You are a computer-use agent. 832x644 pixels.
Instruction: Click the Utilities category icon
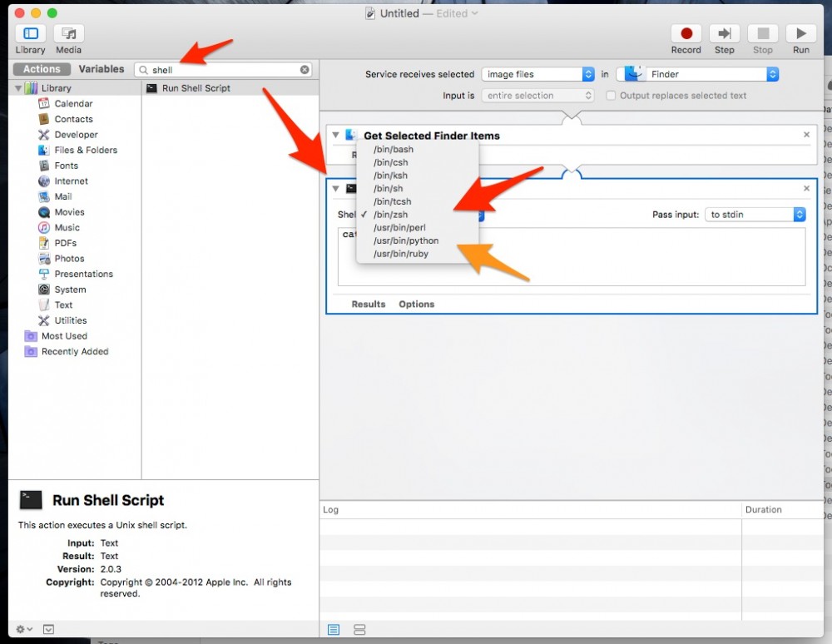[x=44, y=320]
